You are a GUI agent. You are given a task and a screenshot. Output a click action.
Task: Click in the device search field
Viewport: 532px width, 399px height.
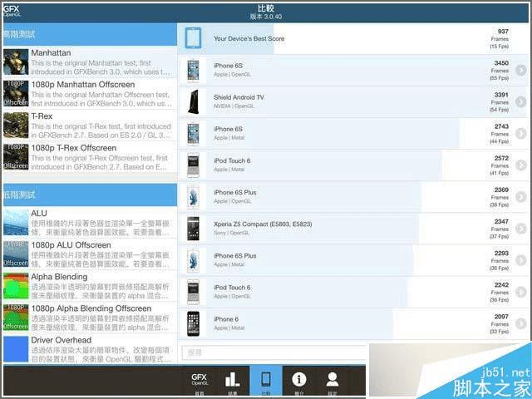275,352
